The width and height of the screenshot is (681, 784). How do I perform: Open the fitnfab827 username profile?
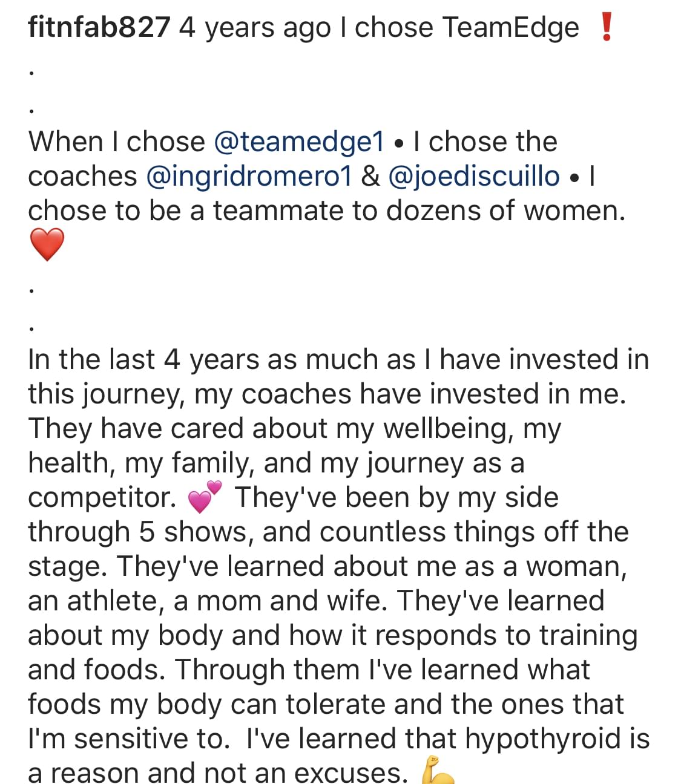coord(99,28)
